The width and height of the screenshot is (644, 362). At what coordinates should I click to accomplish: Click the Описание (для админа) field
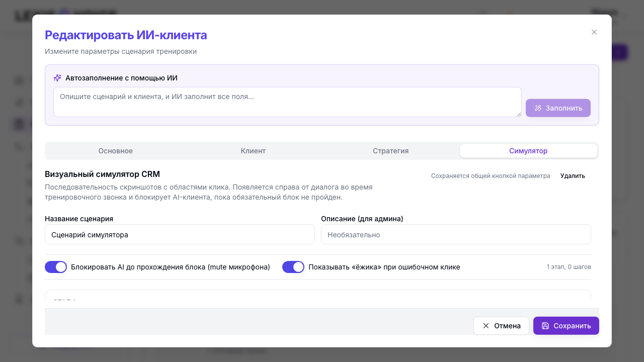pyautogui.click(x=456, y=235)
